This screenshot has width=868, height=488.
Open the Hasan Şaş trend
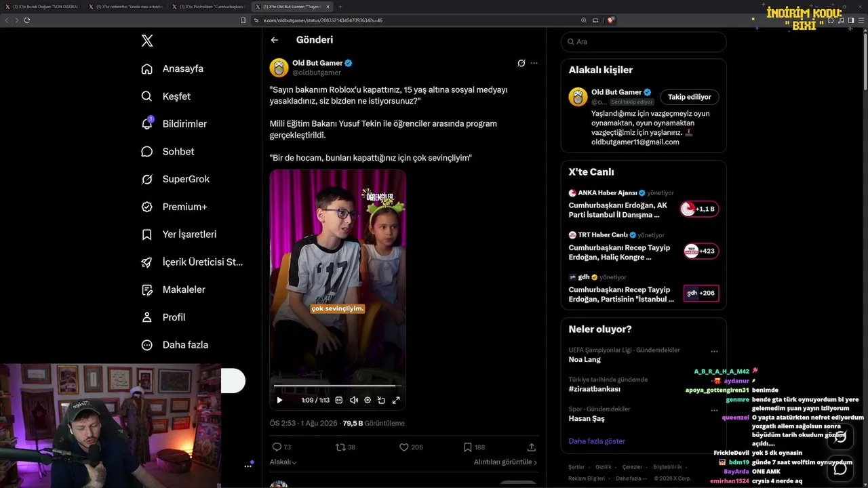pyautogui.click(x=587, y=418)
